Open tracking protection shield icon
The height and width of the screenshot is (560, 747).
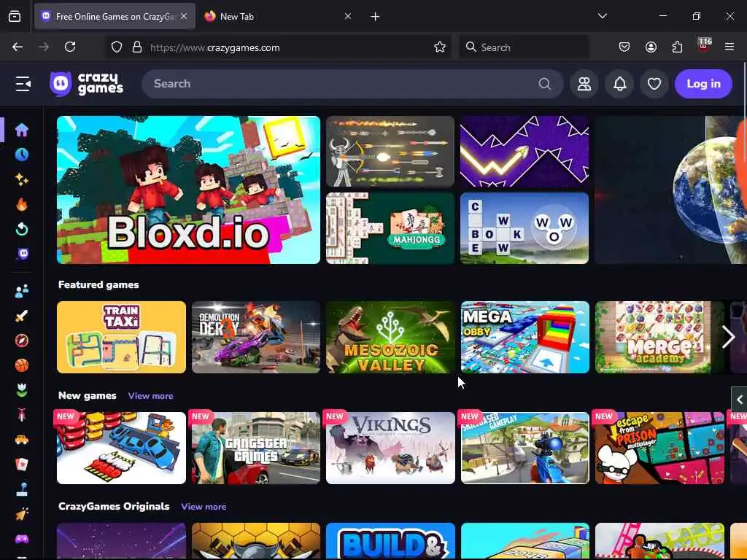pyautogui.click(x=117, y=47)
